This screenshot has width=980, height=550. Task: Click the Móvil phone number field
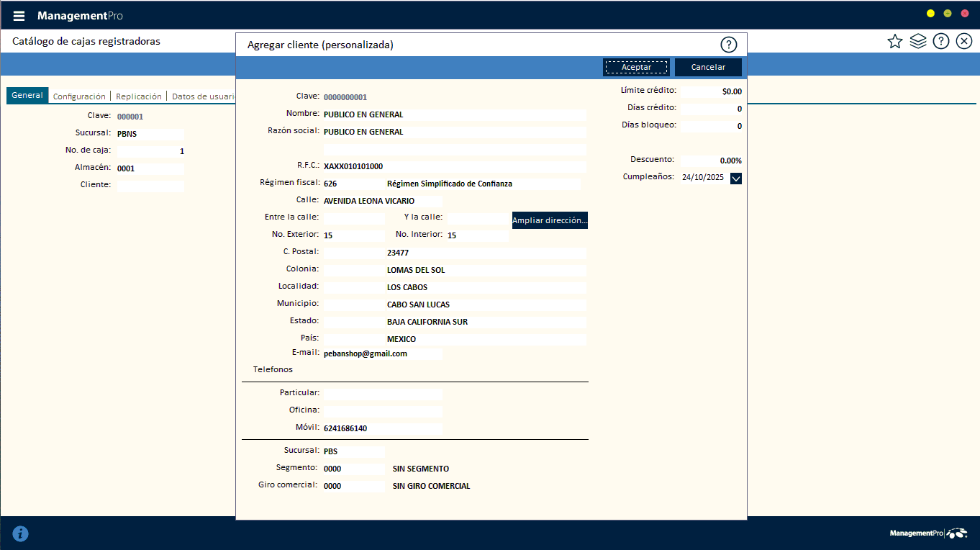382,428
